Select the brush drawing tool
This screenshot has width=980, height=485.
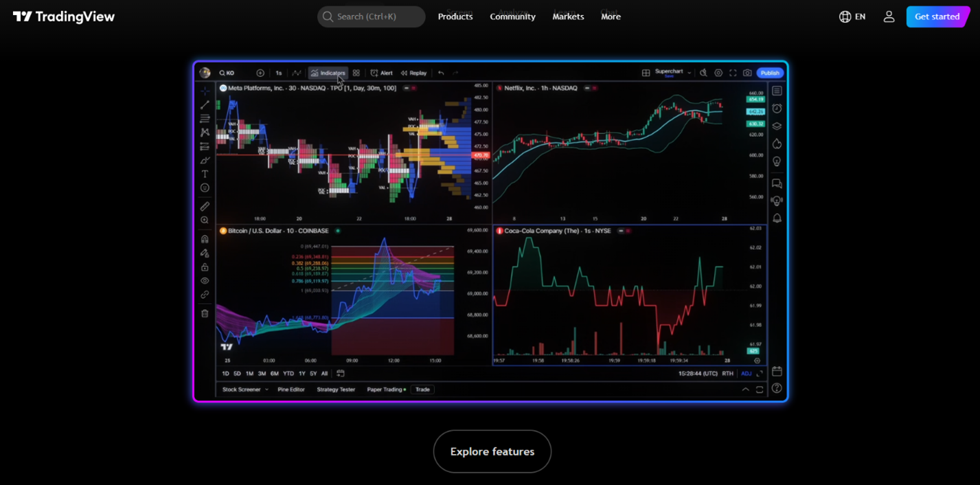[x=205, y=160]
